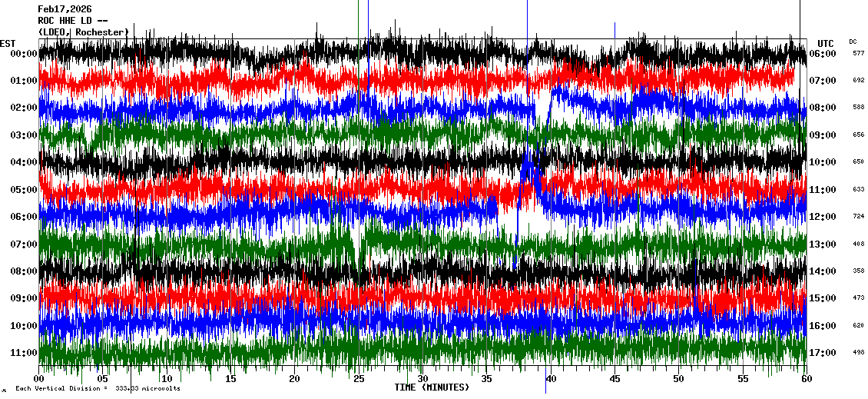Pick the 08:00 EST row label
Screen dimensions: 868x399
(24, 271)
